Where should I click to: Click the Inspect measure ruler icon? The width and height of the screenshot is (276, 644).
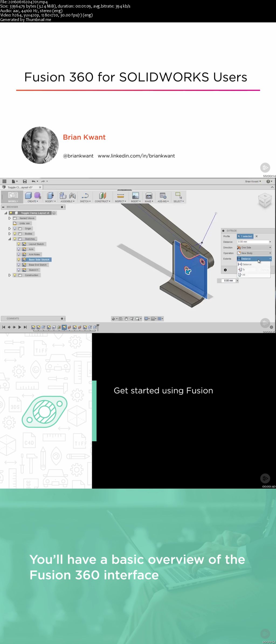[120, 196]
